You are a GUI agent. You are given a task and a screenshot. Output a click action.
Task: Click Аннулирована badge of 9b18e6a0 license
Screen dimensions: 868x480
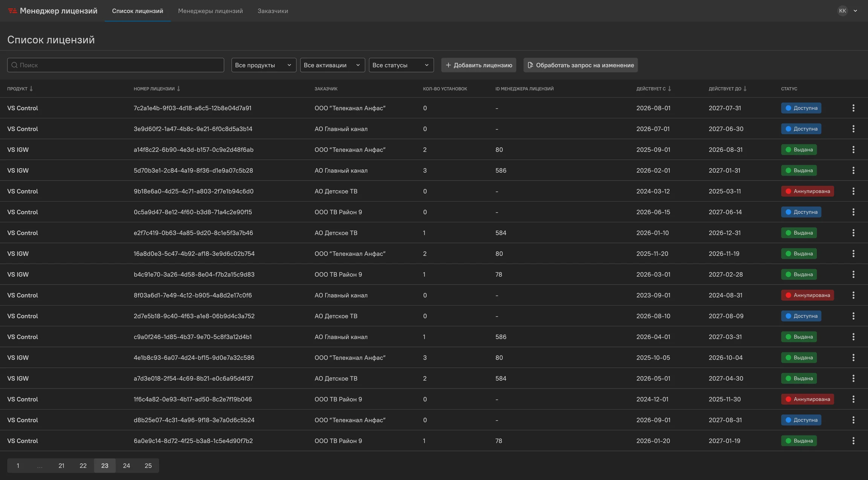[807, 191]
